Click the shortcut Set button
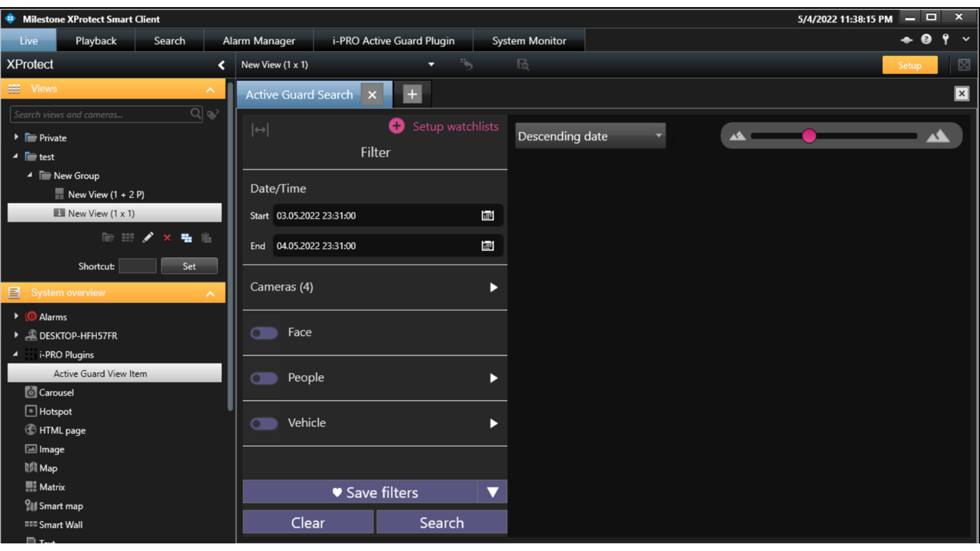Screen dimensions: 980x551 click(x=189, y=266)
